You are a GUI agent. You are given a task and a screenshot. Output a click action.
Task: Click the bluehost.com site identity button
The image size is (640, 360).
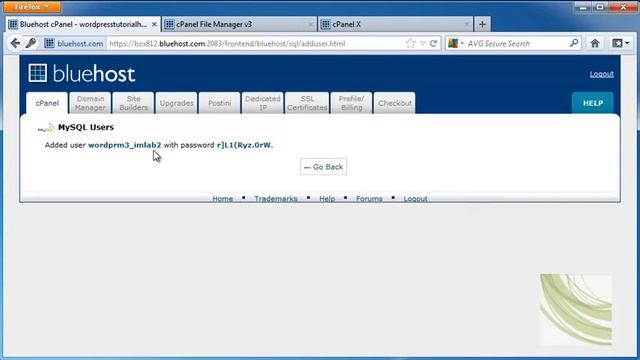(74, 43)
